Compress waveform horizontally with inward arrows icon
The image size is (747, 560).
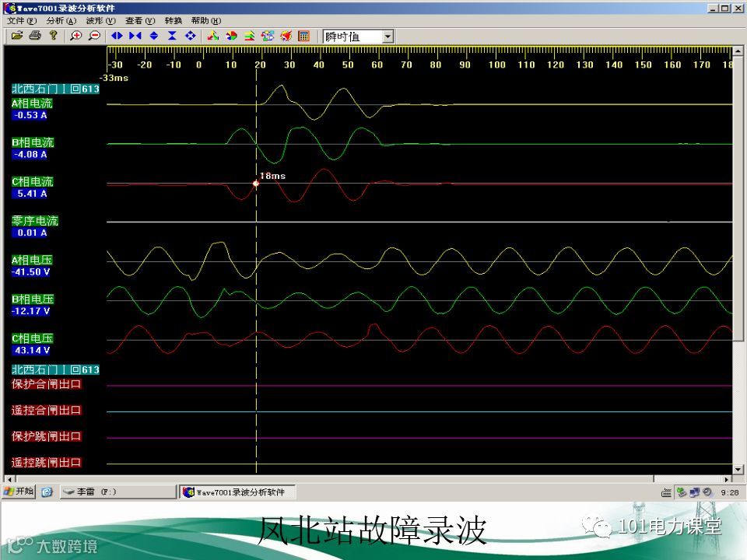(135, 36)
